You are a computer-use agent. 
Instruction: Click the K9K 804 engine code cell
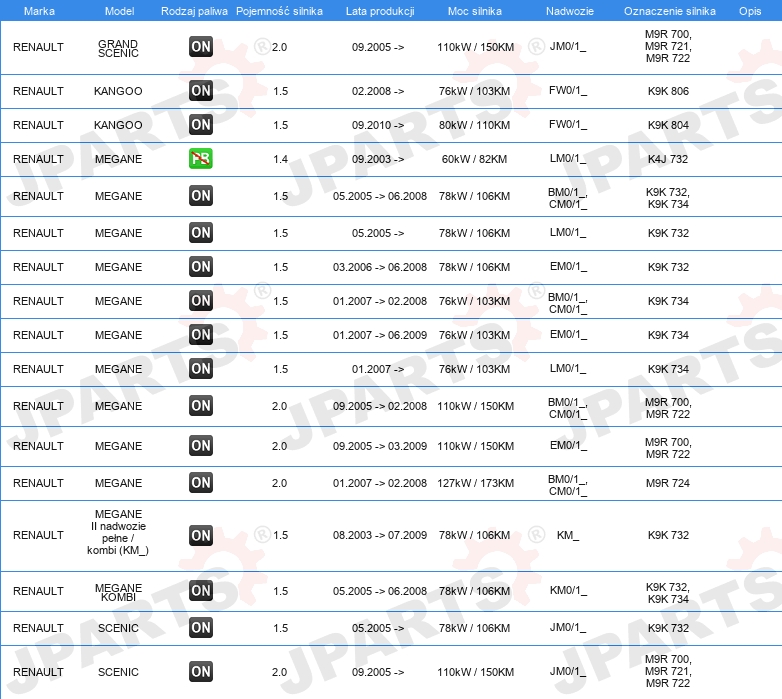point(668,125)
